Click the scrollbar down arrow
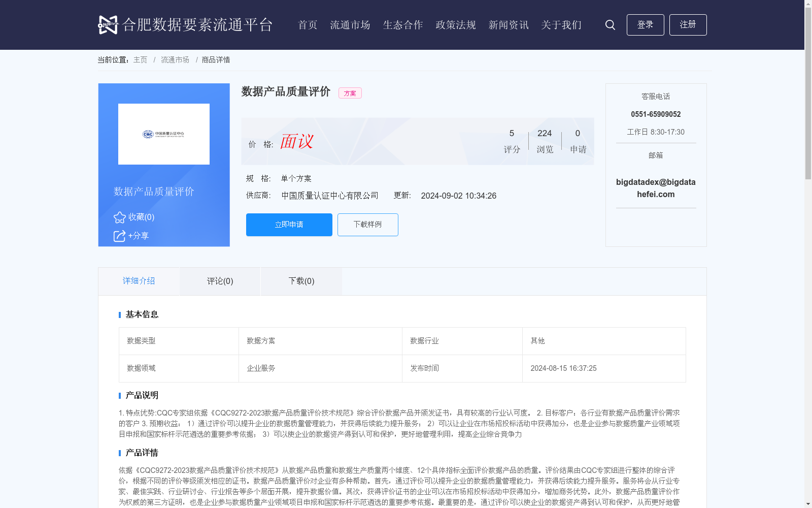Viewport: 812px width, 508px height. [x=808, y=504]
